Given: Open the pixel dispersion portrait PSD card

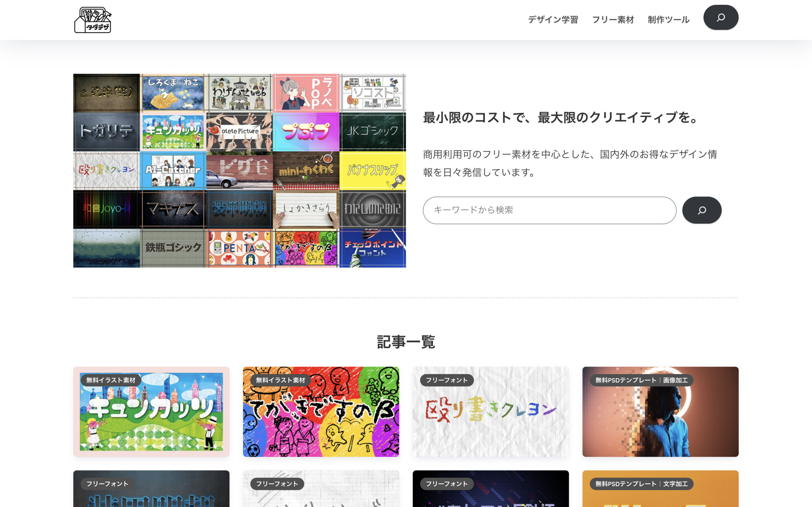Looking at the screenshot, I should tap(660, 419).
